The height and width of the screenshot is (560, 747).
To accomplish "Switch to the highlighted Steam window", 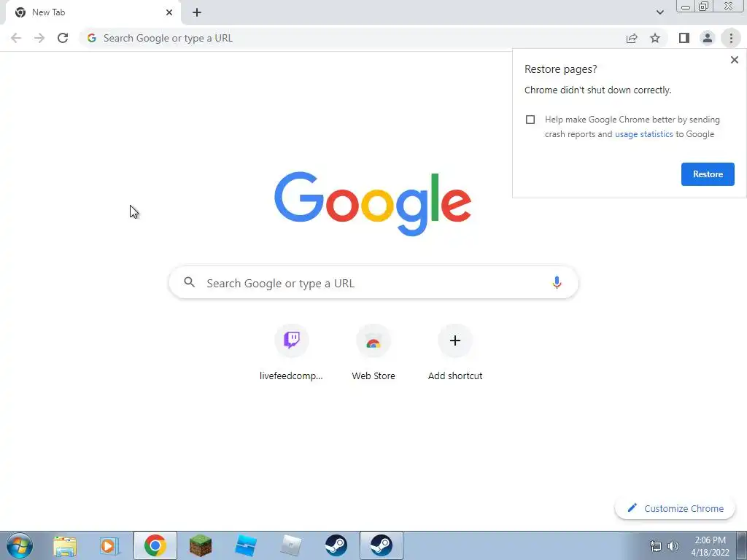I will point(381,545).
